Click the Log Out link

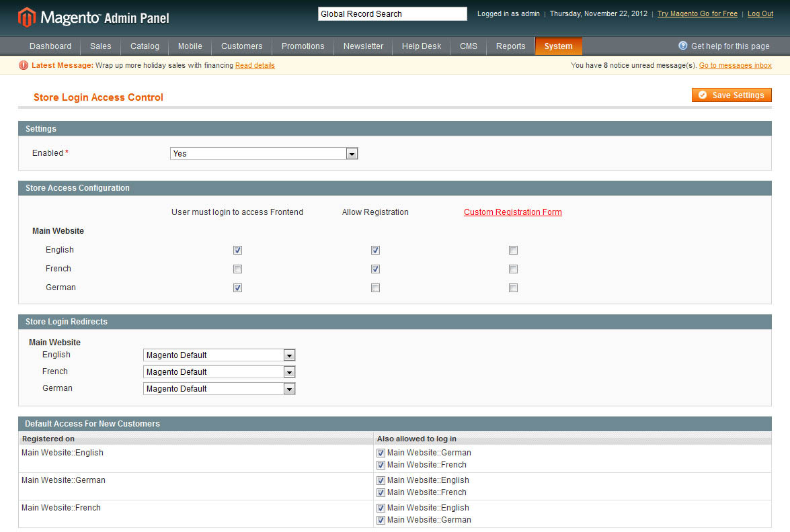point(760,13)
